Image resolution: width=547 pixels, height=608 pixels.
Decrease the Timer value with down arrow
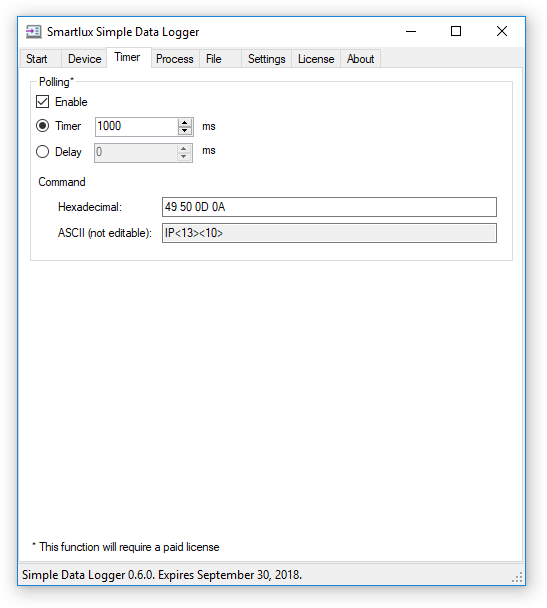pyautogui.click(x=185, y=131)
